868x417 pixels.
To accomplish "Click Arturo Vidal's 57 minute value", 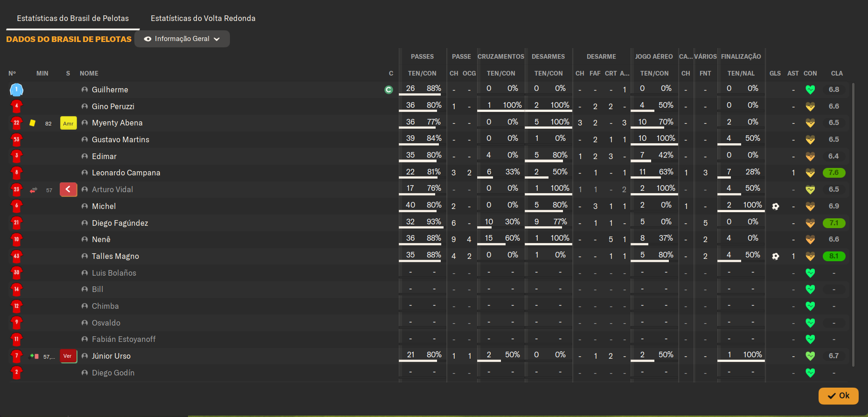I will tap(49, 190).
